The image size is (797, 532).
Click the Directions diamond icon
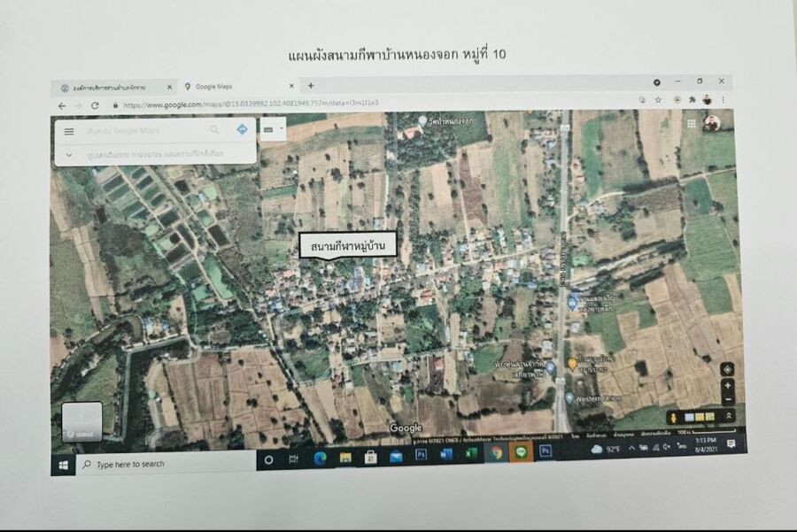242,129
